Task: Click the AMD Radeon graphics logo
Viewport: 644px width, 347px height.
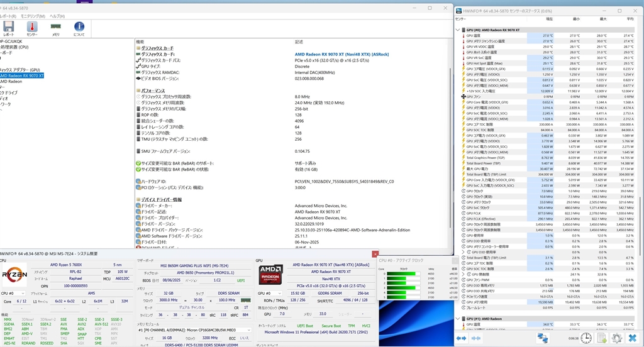Action: tap(272, 276)
